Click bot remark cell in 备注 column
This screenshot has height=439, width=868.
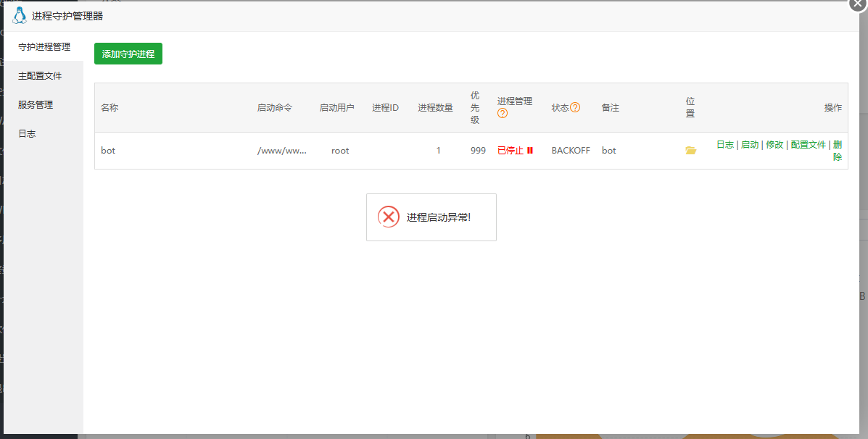609,151
